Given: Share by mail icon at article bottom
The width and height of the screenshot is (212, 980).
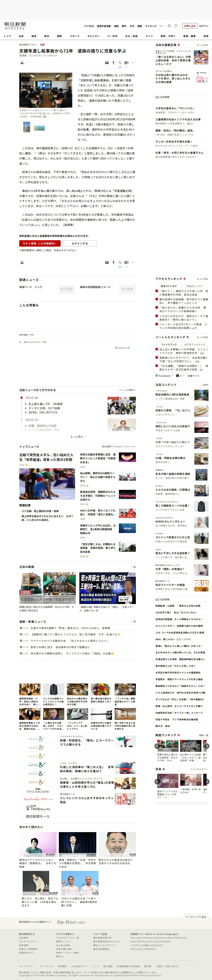Looking at the screenshot, I should pyautogui.click(x=107, y=262).
